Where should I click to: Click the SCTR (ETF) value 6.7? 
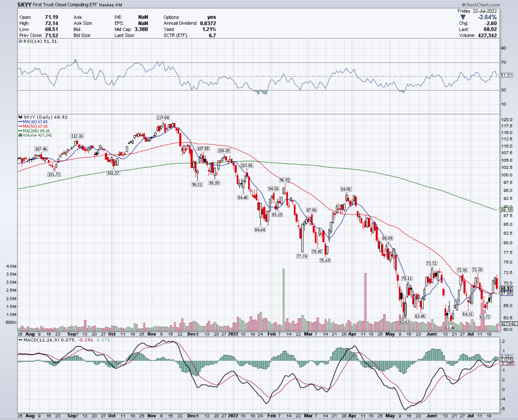[212, 35]
